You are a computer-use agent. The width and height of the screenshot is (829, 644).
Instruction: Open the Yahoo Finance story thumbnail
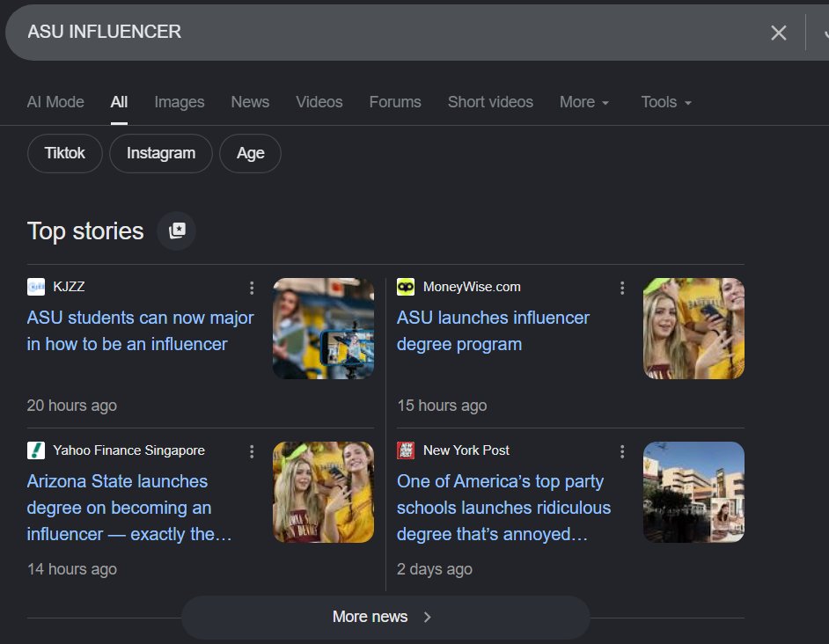(x=324, y=493)
